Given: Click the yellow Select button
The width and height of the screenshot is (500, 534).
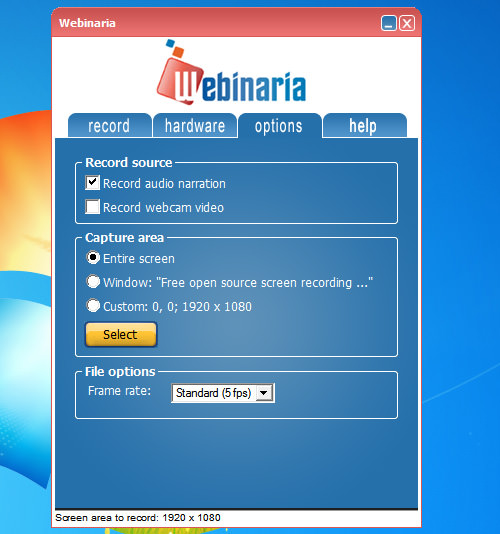Looking at the screenshot, I should pyautogui.click(x=121, y=334).
